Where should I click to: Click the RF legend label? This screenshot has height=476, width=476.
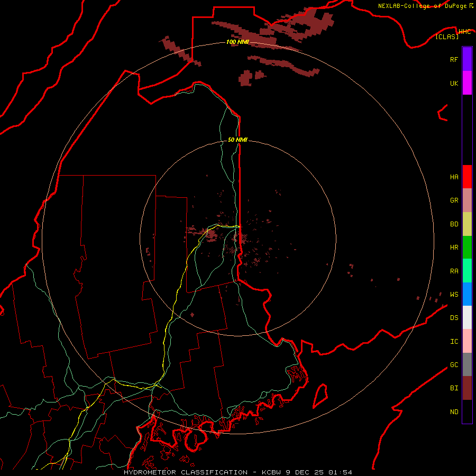[x=454, y=59]
